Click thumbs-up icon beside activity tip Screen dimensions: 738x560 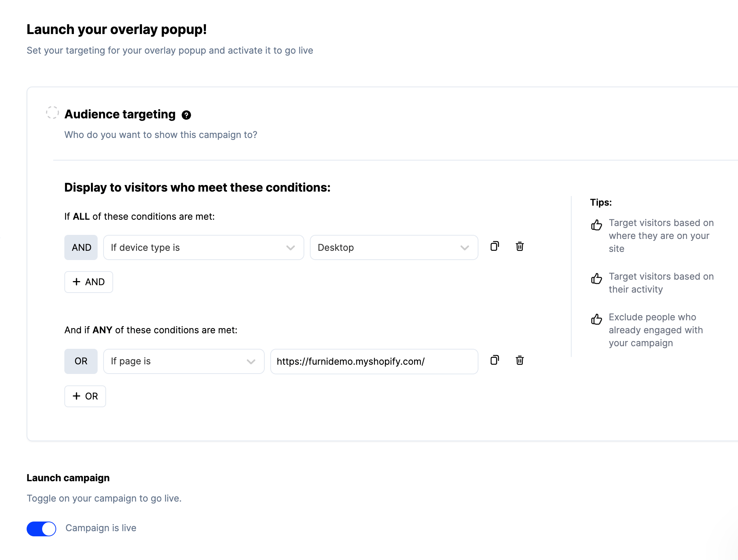[596, 278]
